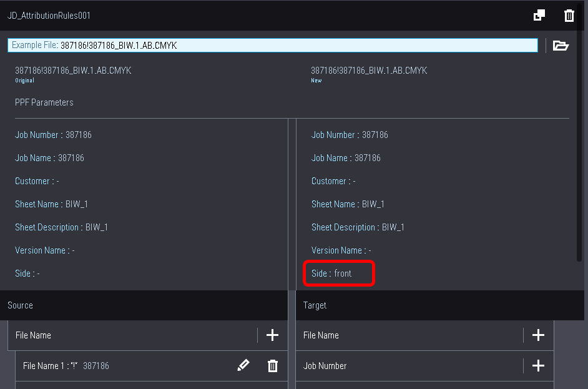Screen dimensions: 588x389
Task: Select the File Name 1 source row
Action: pyautogui.click(x=152, y=366)
